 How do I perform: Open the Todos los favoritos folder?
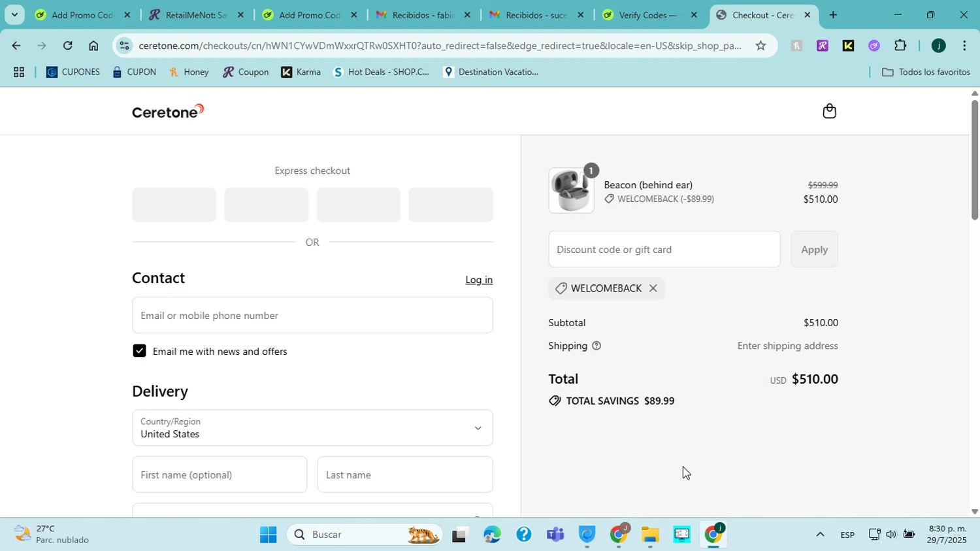[x=926, y=72]
